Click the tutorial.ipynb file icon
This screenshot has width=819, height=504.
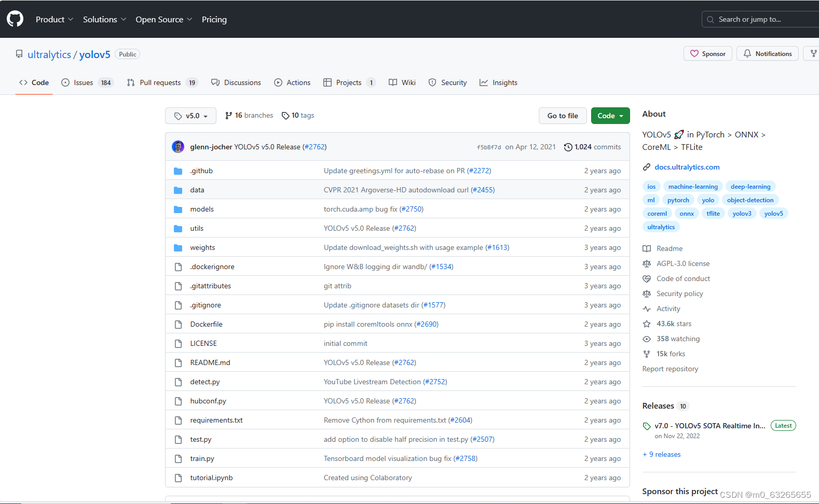click(178, 478)
